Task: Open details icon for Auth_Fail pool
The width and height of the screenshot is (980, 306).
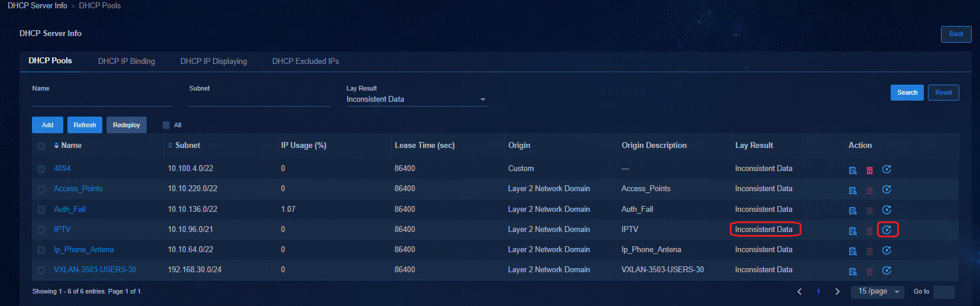Action: click(853, 211)
